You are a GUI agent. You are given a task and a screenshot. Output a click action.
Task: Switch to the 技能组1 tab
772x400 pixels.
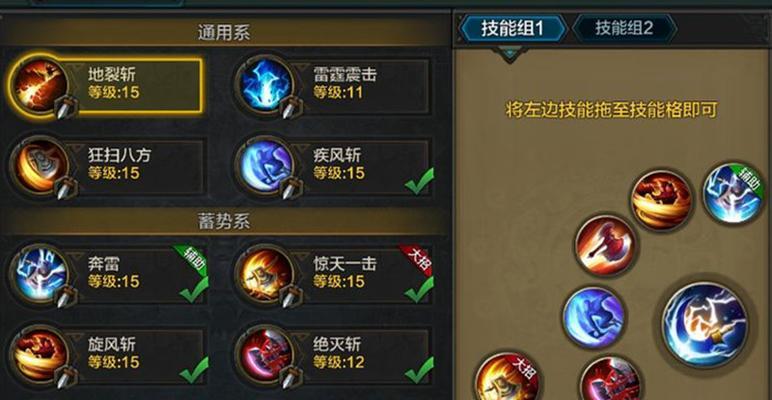[513, 28]
